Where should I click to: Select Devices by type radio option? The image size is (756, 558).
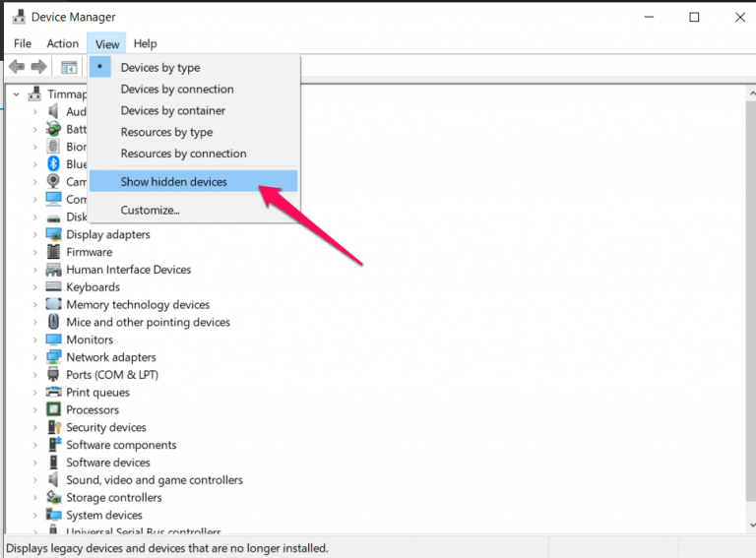click(193, 68)
